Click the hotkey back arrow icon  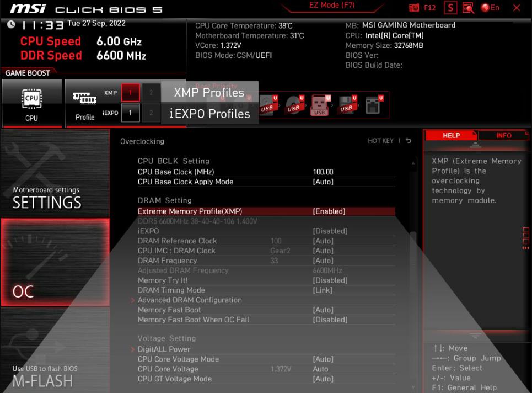coord(409,141)
